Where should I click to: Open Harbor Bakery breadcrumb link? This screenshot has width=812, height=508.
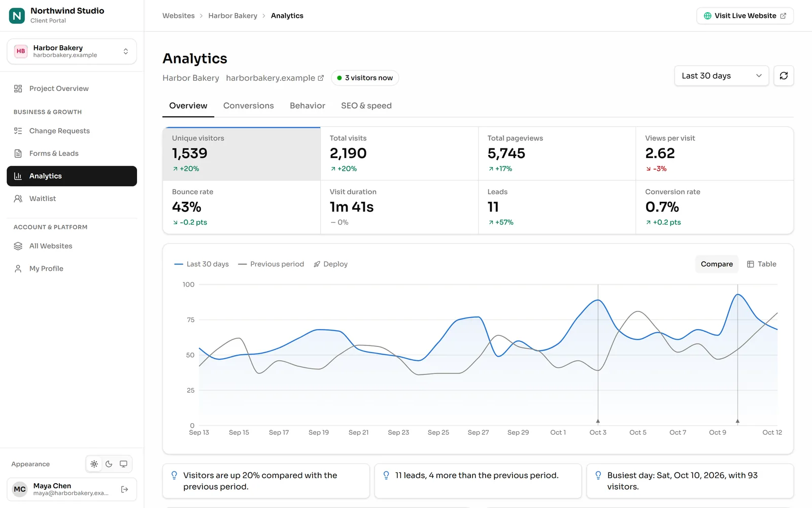(x=233, y=16)
